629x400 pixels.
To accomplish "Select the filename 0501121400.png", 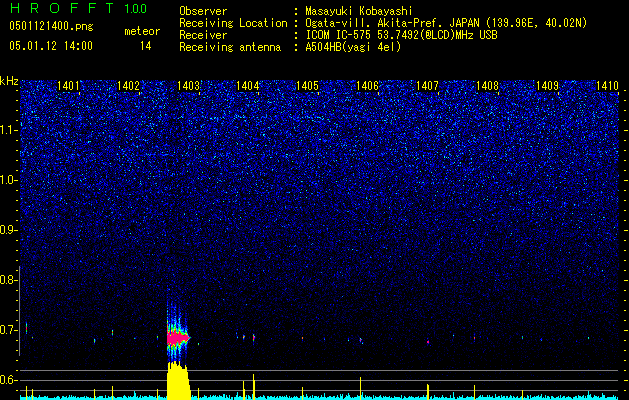I will click(51, 27).
